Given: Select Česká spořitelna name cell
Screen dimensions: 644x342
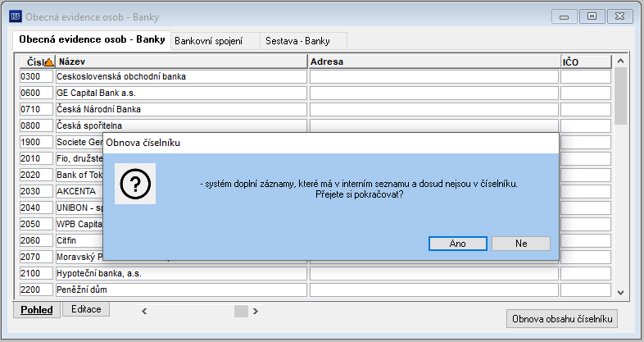Looking at the screenshot, I should [181, 125].
